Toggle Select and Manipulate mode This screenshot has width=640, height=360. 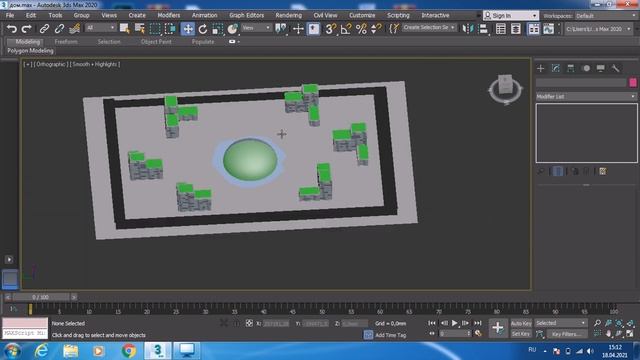pyautogui.click(x=298, y=29)
